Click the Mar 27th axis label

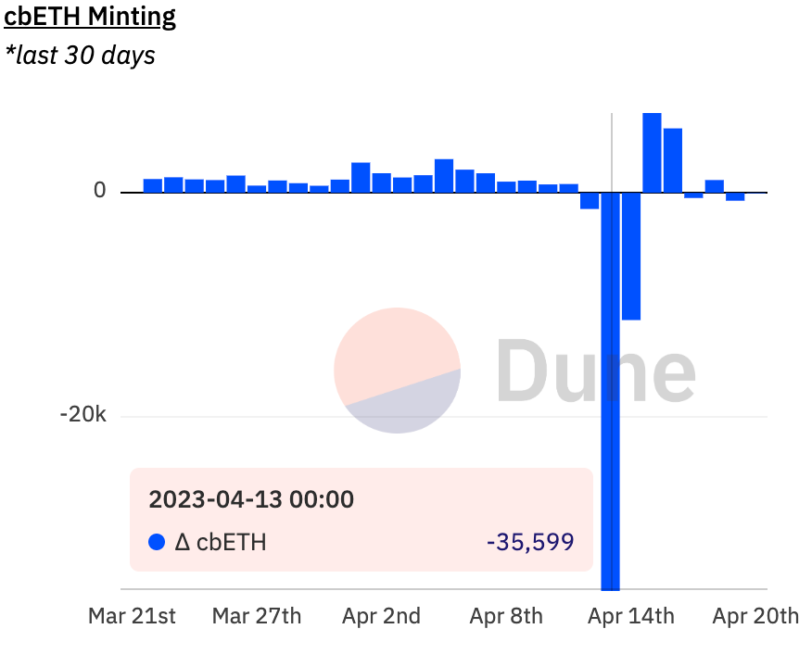(257, 616)
